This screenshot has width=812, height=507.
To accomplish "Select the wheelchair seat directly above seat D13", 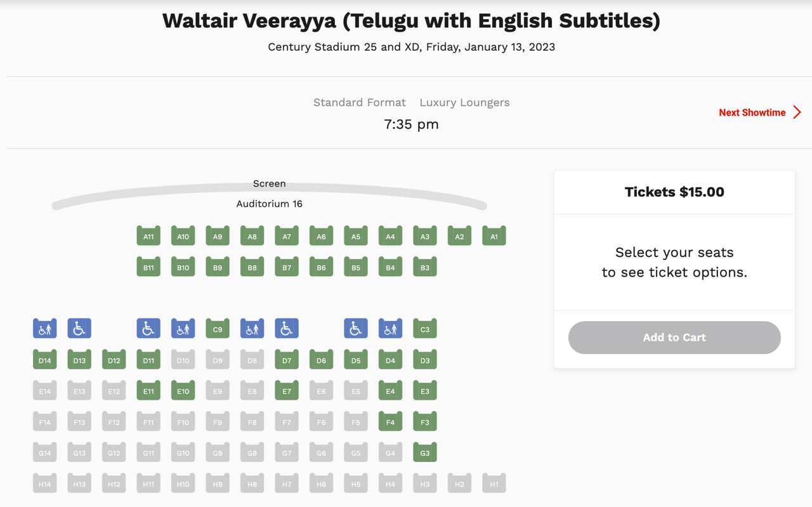I will [79, 329].
